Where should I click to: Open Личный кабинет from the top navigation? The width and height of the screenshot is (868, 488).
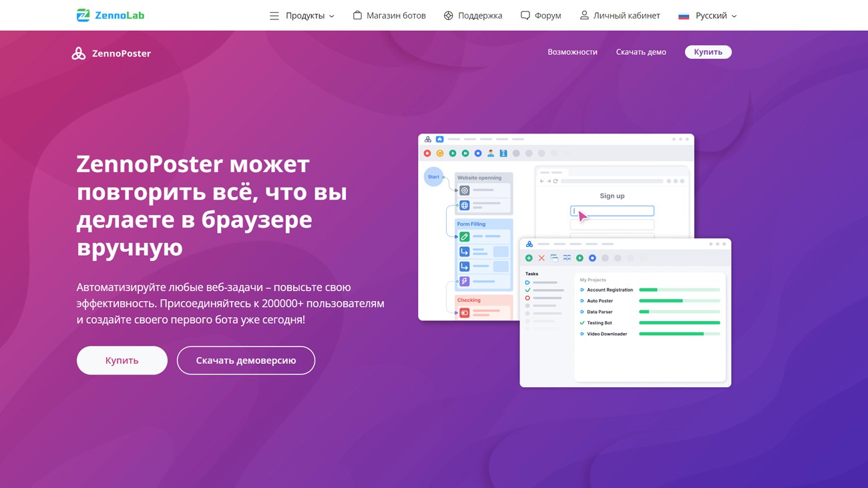620,15
